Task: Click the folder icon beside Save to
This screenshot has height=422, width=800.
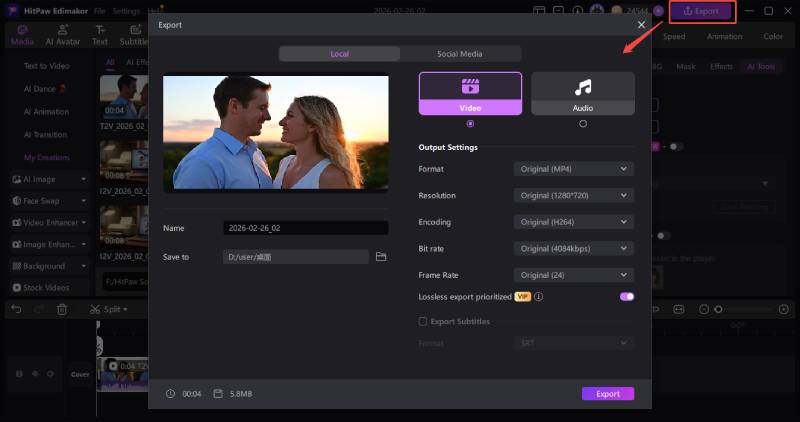Action: coord(381,257)
